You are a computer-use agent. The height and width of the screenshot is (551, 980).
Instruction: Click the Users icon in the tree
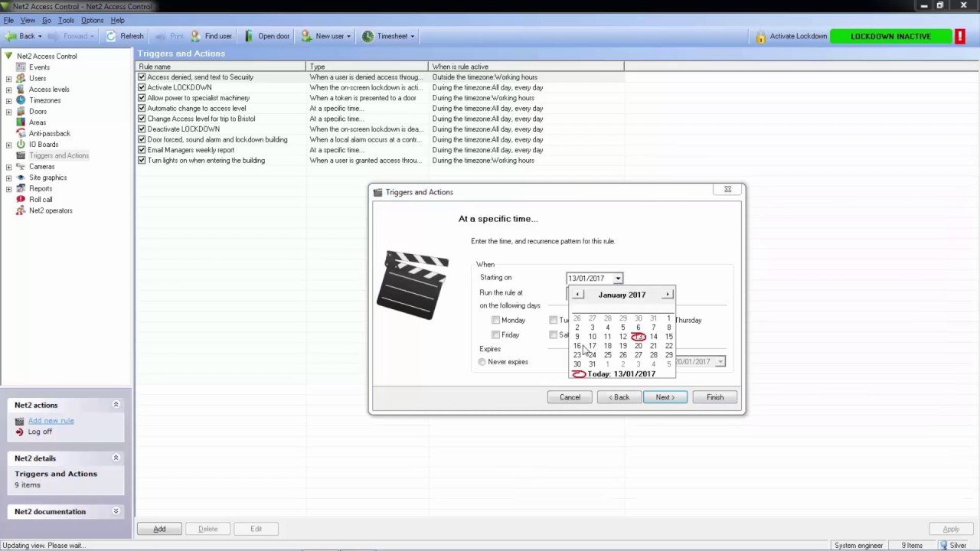21,78
